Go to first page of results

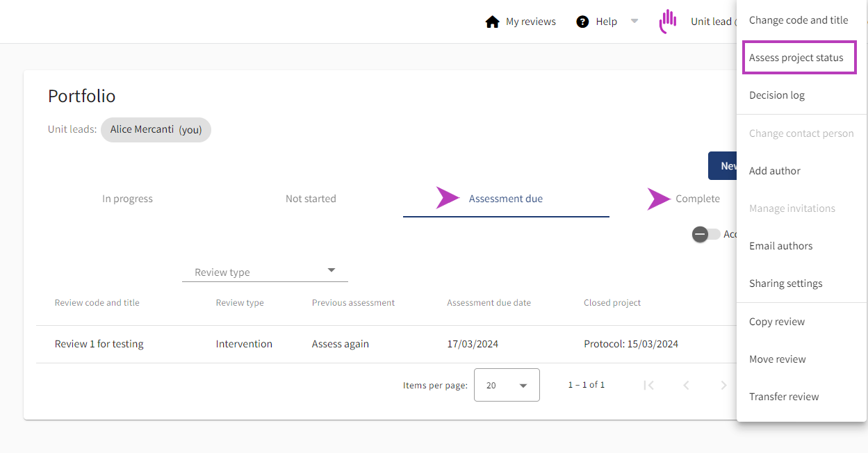pyautogui.click(x=648, y=385)
